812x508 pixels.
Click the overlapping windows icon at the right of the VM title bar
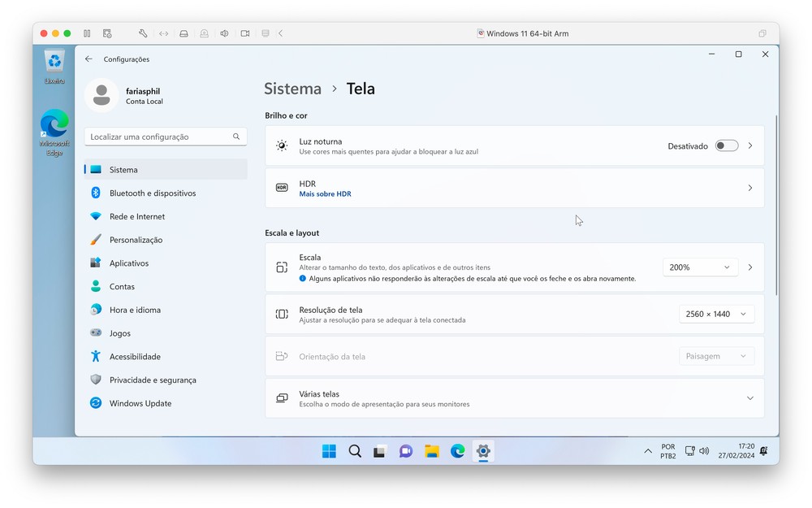[762, 33]
